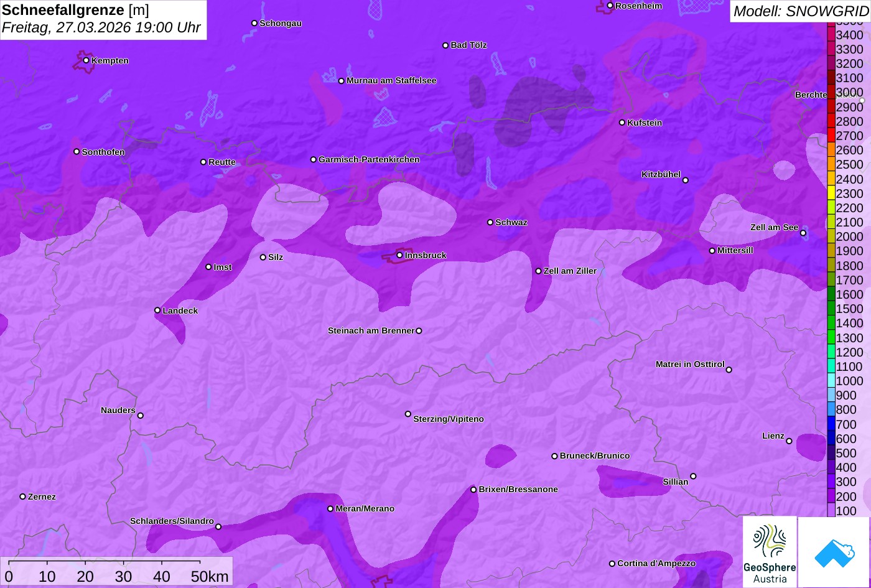Click the 2300 m yellow legend swatch

click(x=831, y=194)
